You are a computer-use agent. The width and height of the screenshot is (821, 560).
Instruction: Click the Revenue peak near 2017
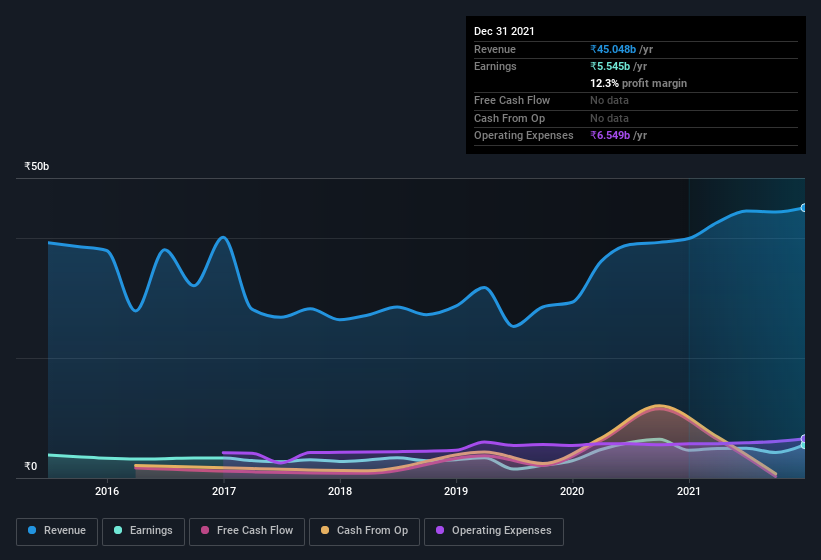[x=224, y=237]
